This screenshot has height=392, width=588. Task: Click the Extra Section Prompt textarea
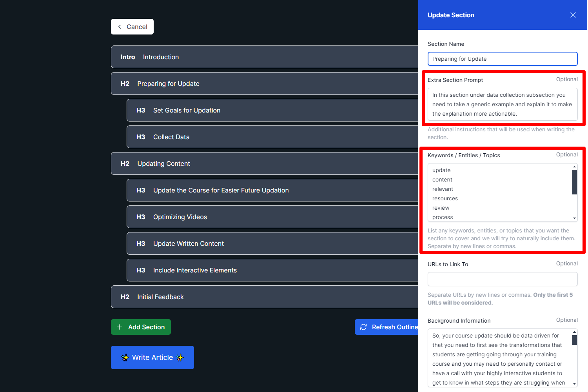point(502,104)
